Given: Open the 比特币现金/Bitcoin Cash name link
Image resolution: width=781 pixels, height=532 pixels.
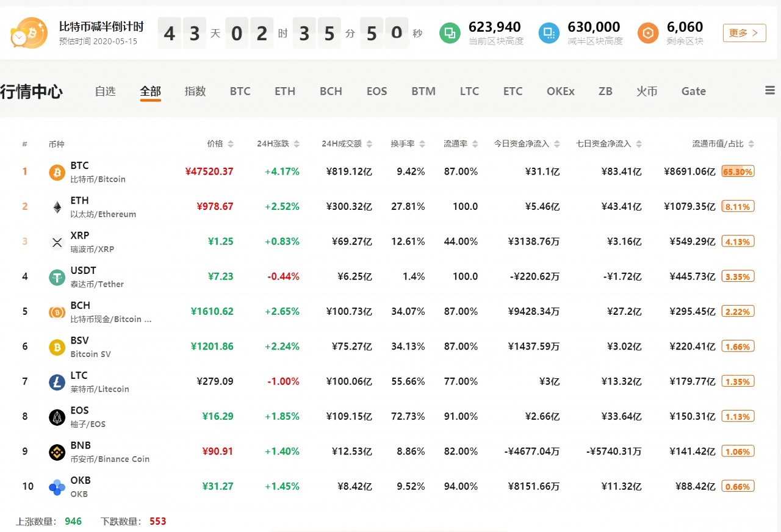Looking at the screenshot, I should (111, 319).
